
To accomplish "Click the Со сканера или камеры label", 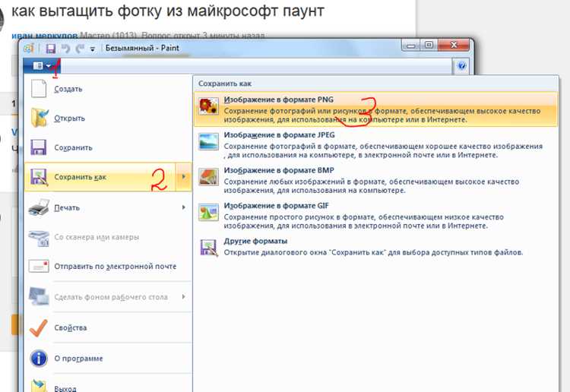I will pyautogui.click(x=97, y=237).
